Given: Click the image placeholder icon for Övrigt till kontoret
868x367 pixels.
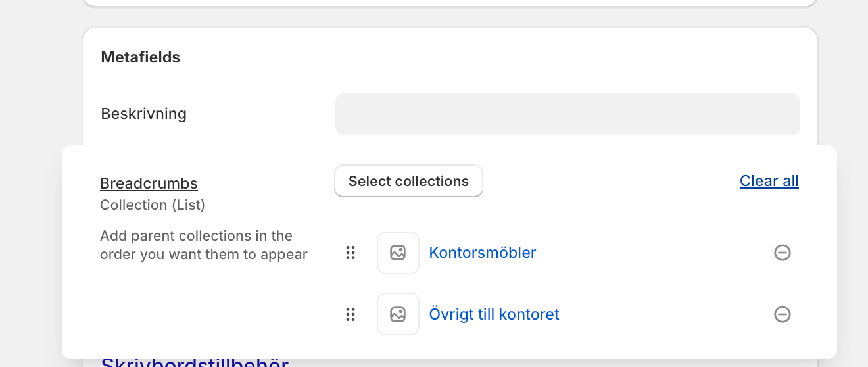Looking at the screenshot, I should 398,314.
